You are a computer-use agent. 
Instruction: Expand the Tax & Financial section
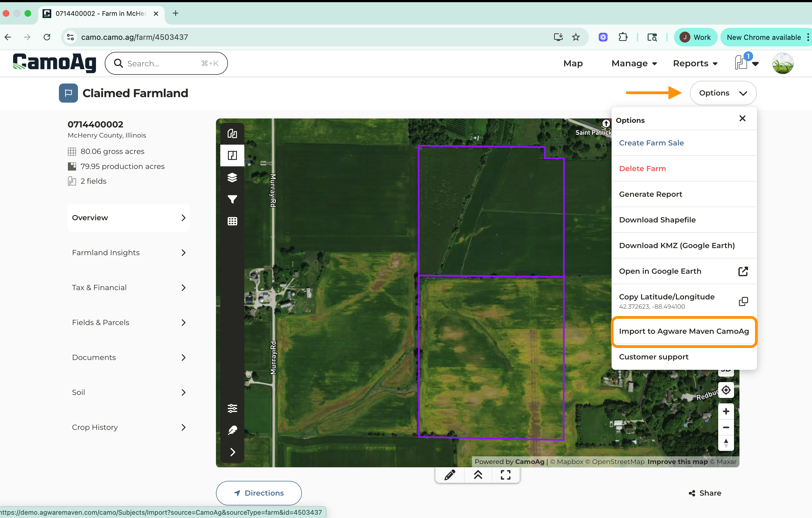pos(128,287)
